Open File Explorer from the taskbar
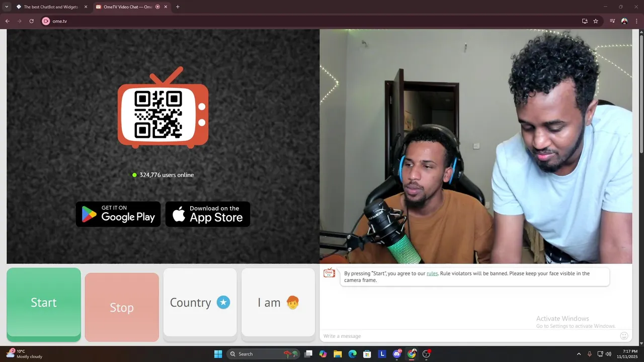The width and height of the screenshot is (644, 362). (338, 354)
